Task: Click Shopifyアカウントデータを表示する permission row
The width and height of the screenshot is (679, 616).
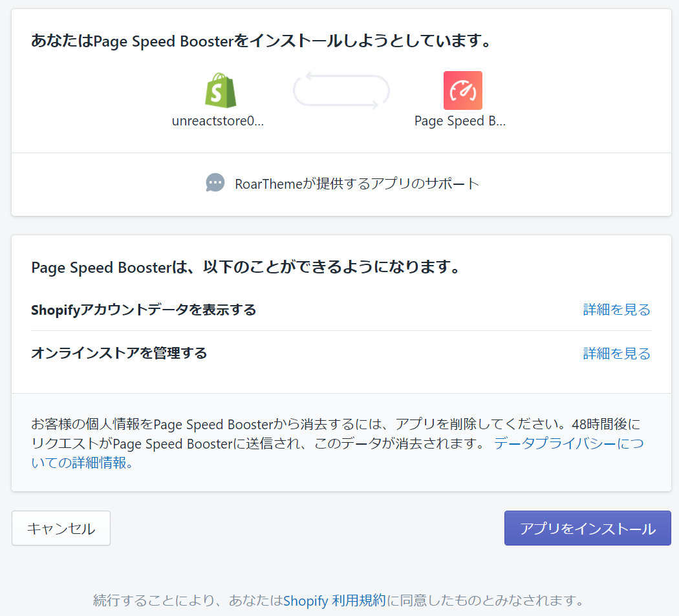Action: 341,310
